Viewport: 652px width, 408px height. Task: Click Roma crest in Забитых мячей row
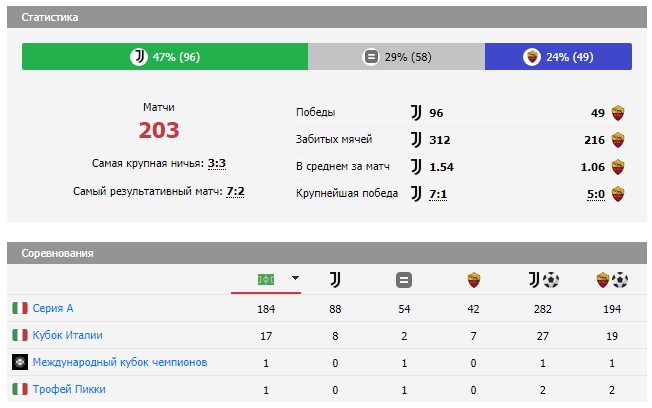coord(618,140)
